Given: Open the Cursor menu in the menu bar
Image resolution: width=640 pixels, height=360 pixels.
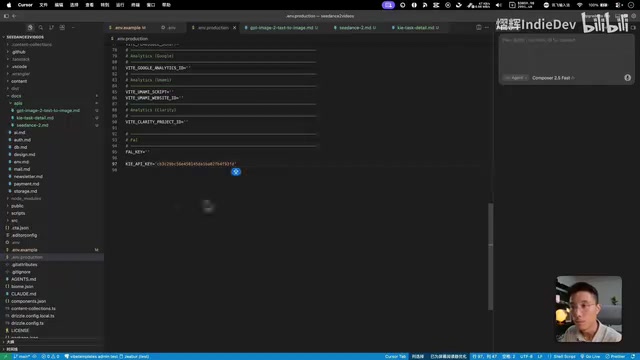Looking at the screenshot, I should 25,5.
